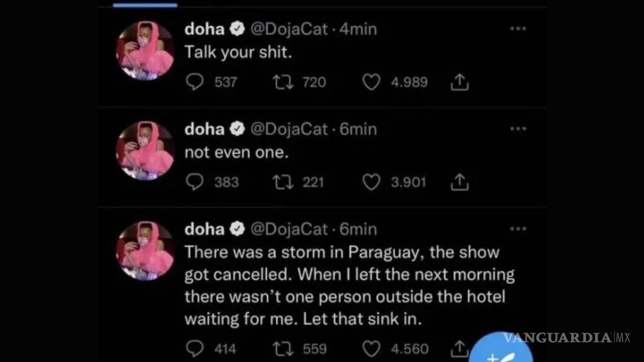Like the "Talk your shit." tweet
This screenshot has height=362, width=644.
(x=371, y=82)
